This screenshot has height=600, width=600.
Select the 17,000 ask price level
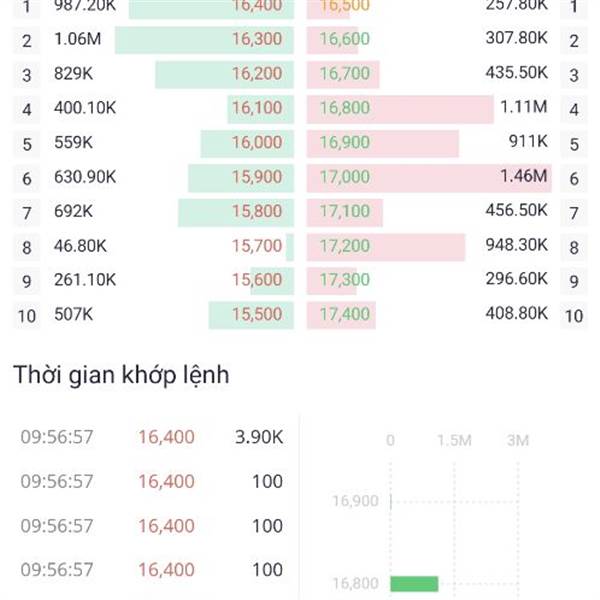point(345,177)
